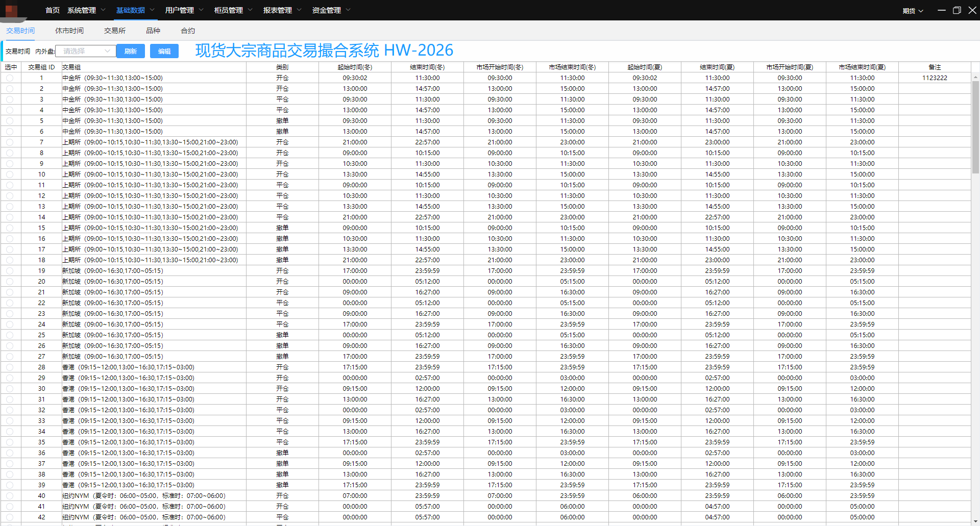Viewport: 980px width, 526px height.
Task: Select the radio button for row 40
Action: pos(10,496)
